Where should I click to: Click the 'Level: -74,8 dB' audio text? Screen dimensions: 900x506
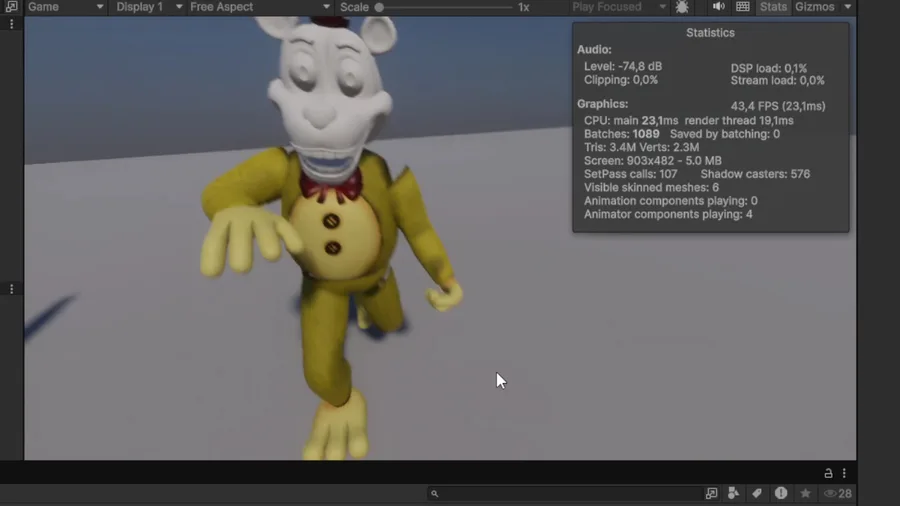(623, 67)
